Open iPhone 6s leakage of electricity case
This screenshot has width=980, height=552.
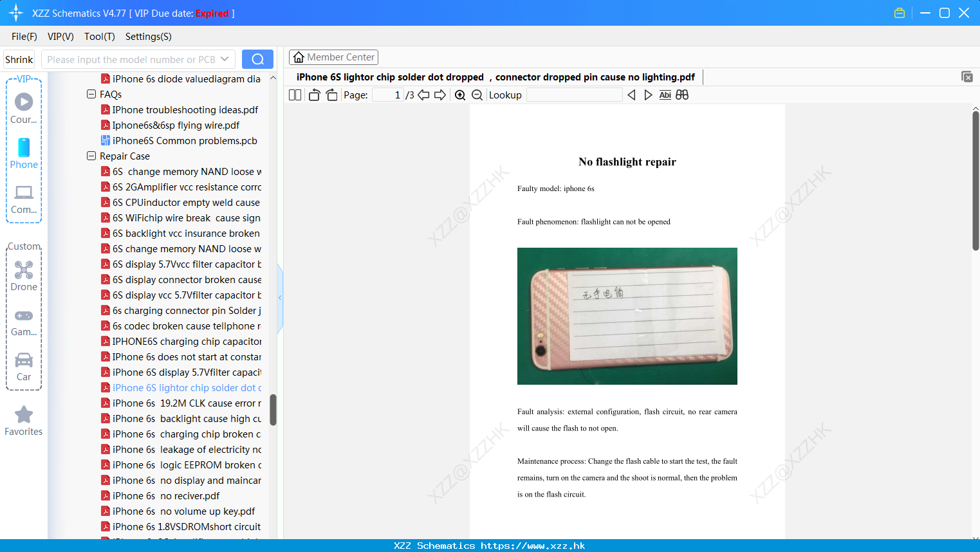(187, 450)
